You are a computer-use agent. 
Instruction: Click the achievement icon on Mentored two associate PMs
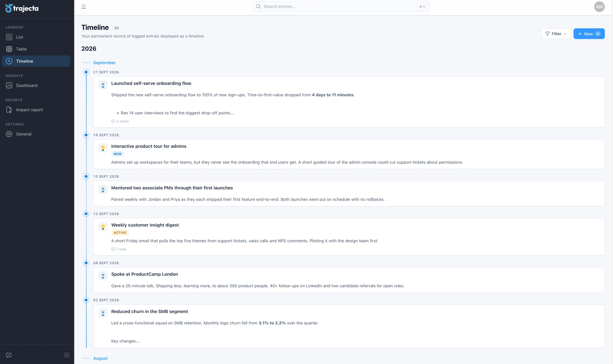[x=103, y=189]
